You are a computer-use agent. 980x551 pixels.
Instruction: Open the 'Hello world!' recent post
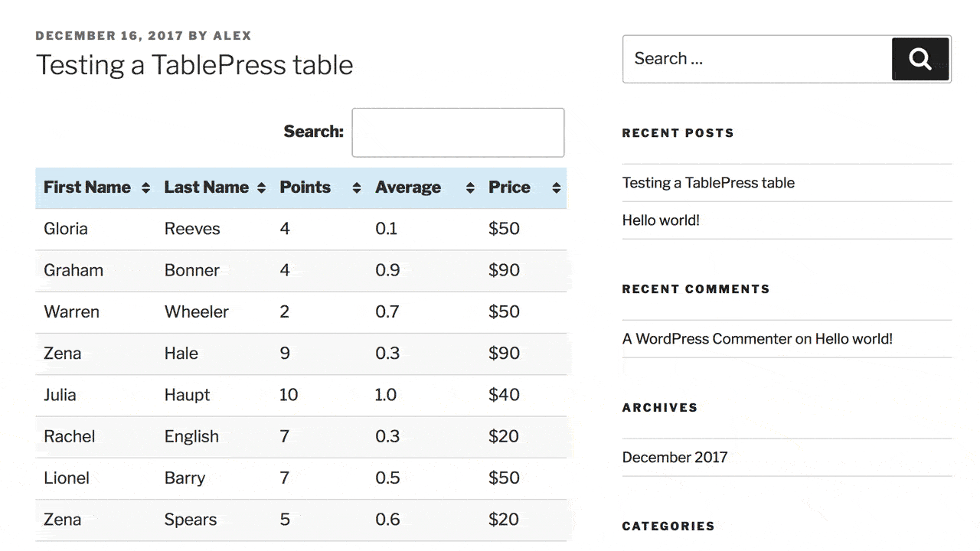tap(661, 220)
